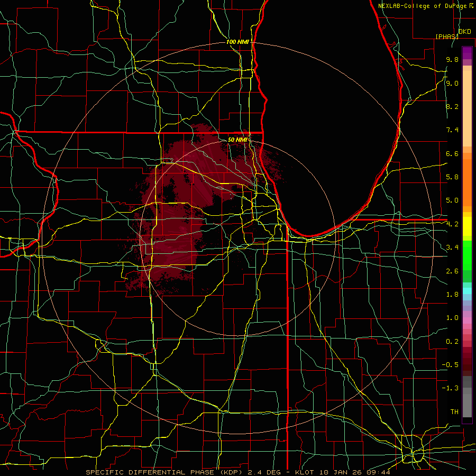Pick the bright orange swatch on color bar
Viewport: 476px width, 476px height.
pyautogui.click(x=467, y=183)
